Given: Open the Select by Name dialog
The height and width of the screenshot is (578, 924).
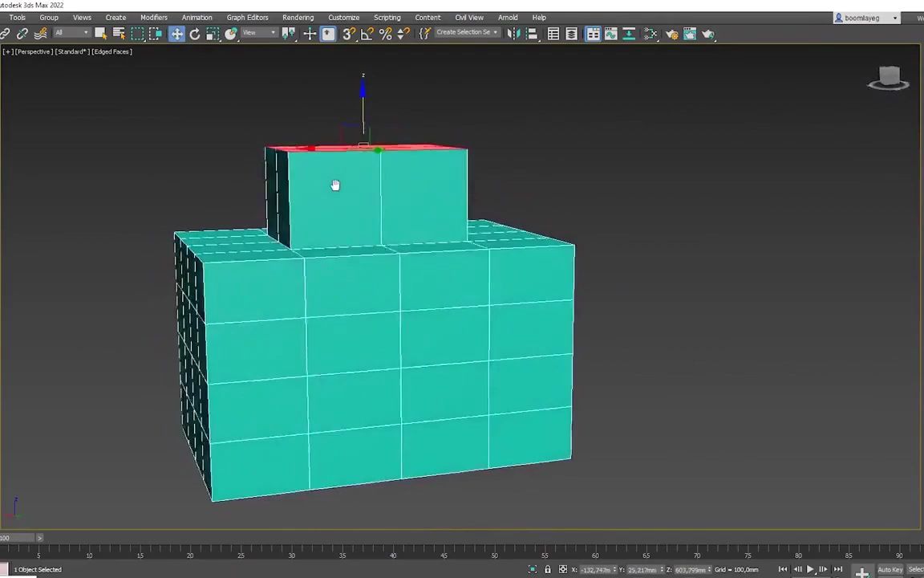Looking at the screenshot, I should click(x=119, y=33).
